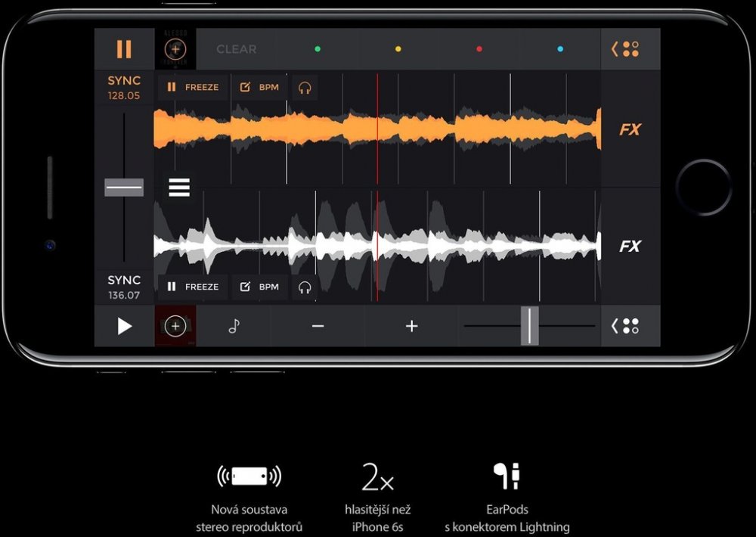Pause the top deck playback
The width and height of the screenshot is (756, 537).
pos(124,49)
